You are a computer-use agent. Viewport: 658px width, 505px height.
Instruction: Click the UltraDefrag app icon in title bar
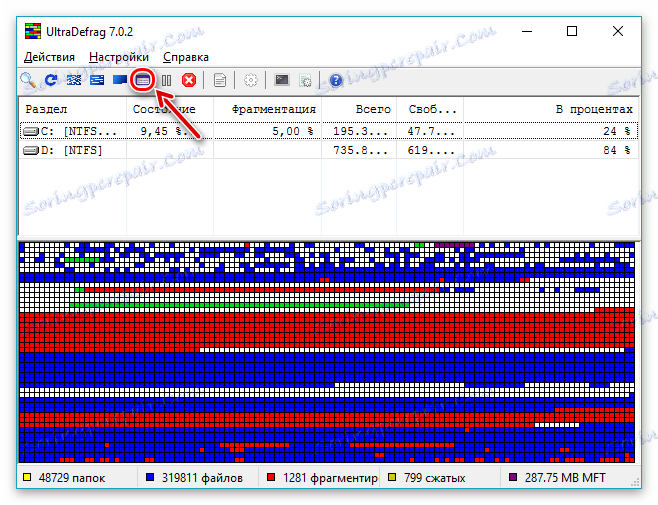33,31
